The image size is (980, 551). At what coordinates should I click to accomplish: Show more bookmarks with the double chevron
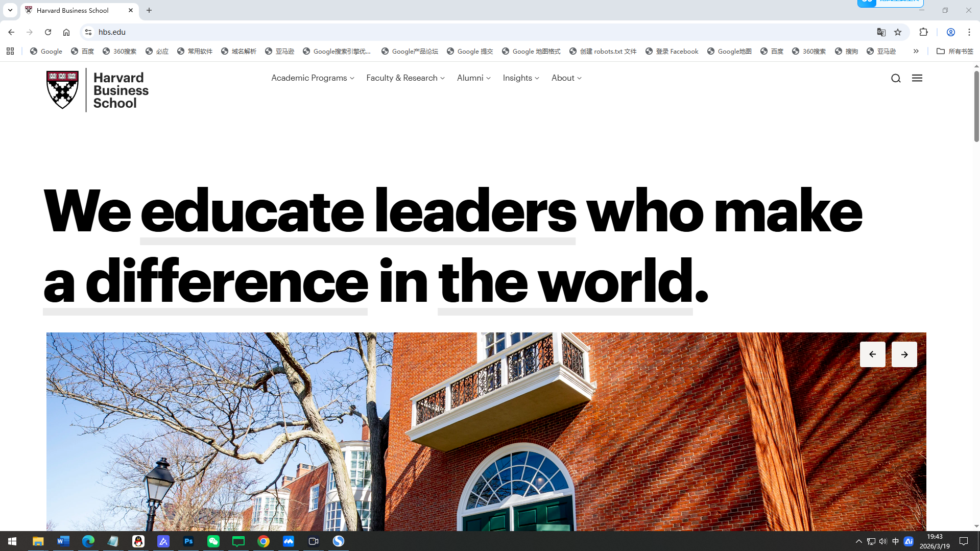pyautogui.click(x=916, y=51)
